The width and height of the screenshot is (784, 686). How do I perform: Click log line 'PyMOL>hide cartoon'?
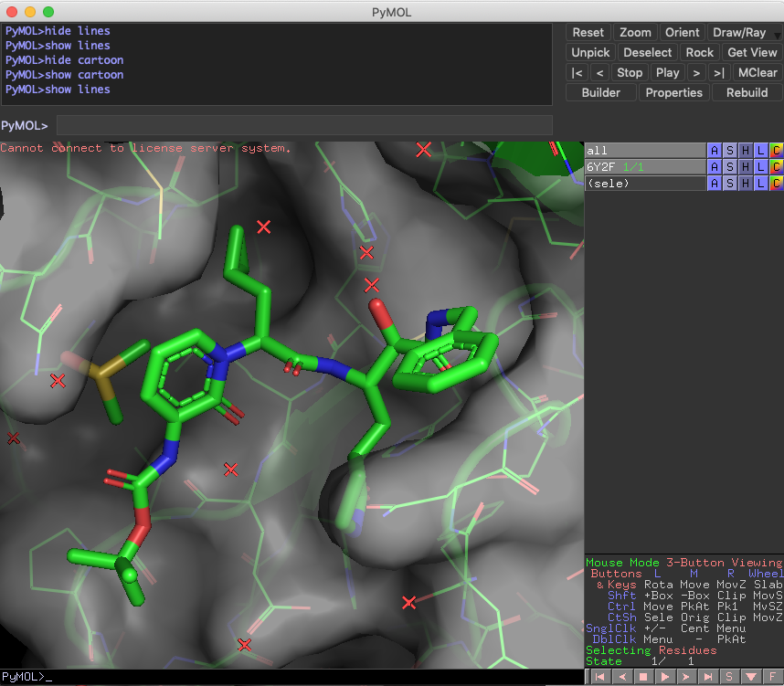tap(64, 60)
